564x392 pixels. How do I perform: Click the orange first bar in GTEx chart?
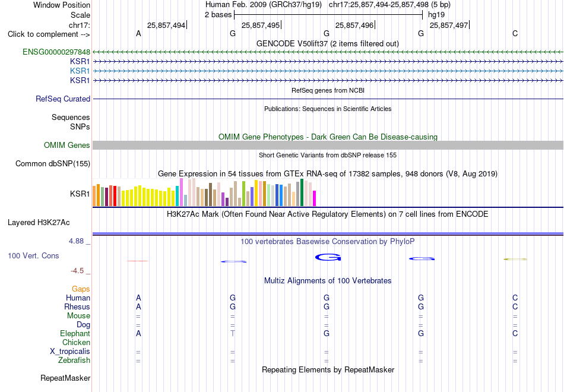point(94,196)
